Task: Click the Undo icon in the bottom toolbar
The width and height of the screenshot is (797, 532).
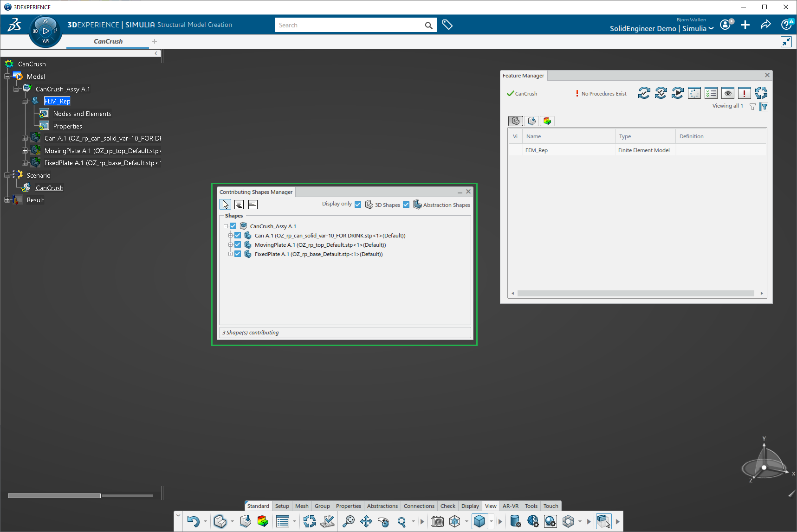Action: click(x=193, y=521)
